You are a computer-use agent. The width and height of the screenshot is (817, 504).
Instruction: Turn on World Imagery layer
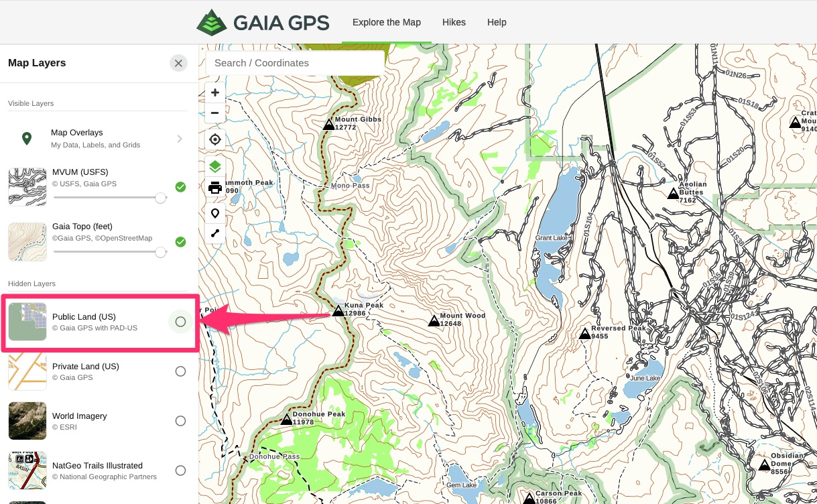(180, 421)
